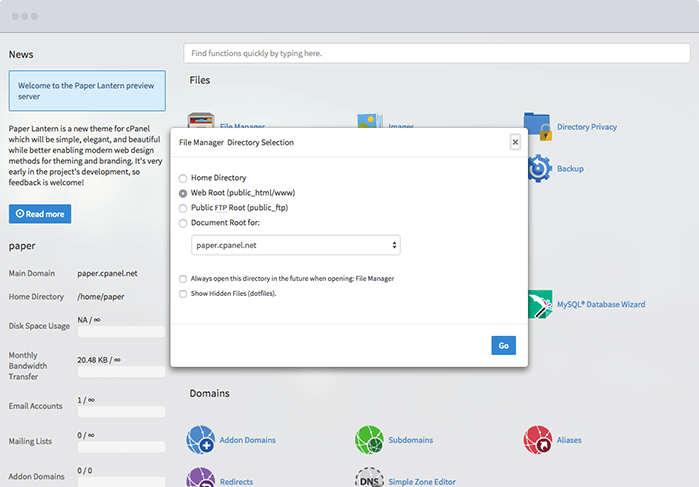Open the Aliases icon

click(x=538, y=440)
